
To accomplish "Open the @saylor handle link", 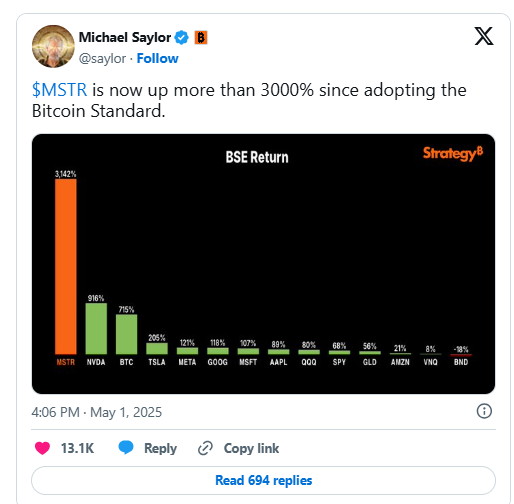I will pos(102,59).
